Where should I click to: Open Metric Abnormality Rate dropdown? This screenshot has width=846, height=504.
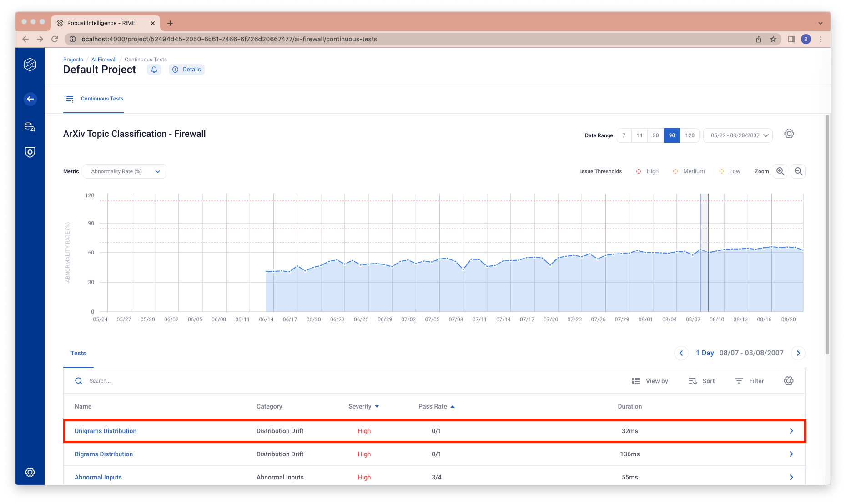point(125,171)
